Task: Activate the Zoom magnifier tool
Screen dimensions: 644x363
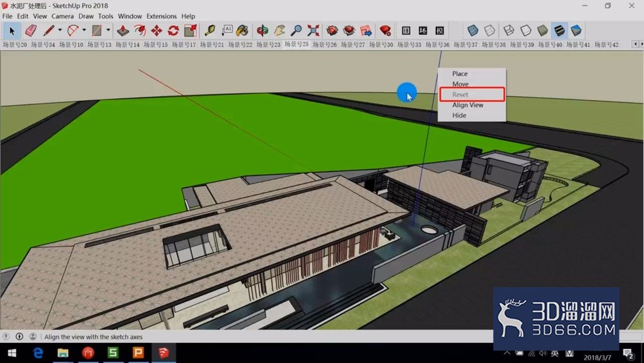Action: [x=296, y=31]
